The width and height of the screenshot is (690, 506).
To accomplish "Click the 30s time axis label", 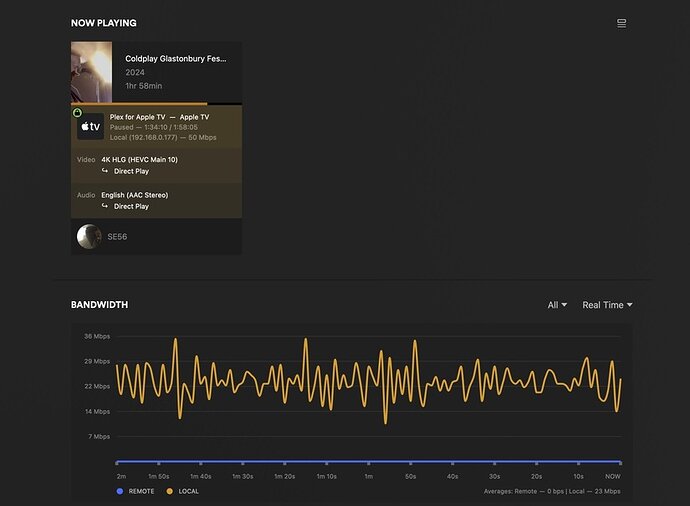I will point(494,477).
